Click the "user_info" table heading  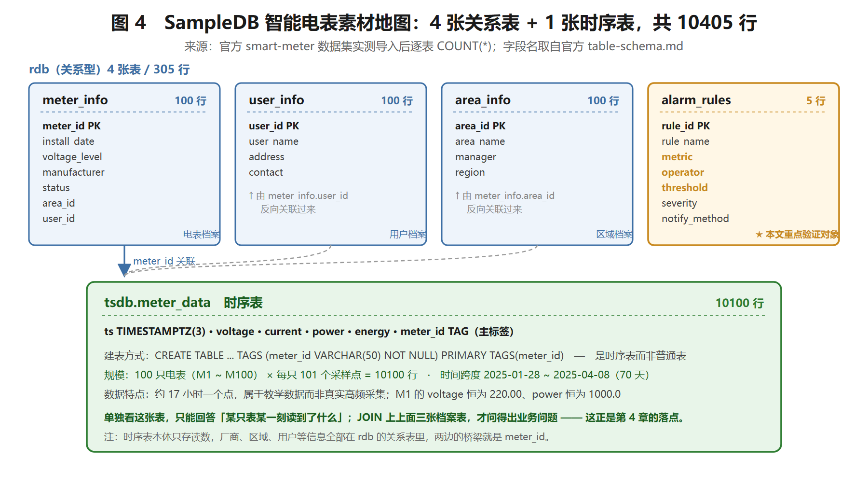click(x=276, y=100)
